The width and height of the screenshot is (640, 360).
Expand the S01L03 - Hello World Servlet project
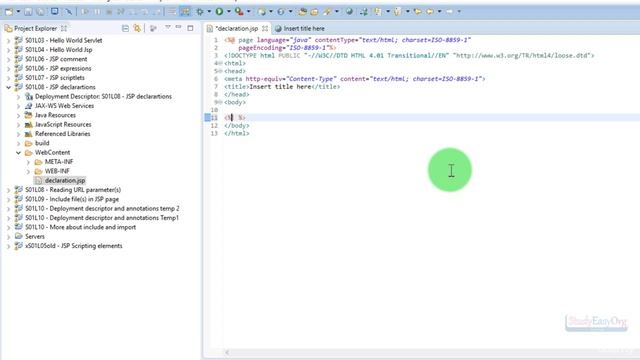click(9, 40)
